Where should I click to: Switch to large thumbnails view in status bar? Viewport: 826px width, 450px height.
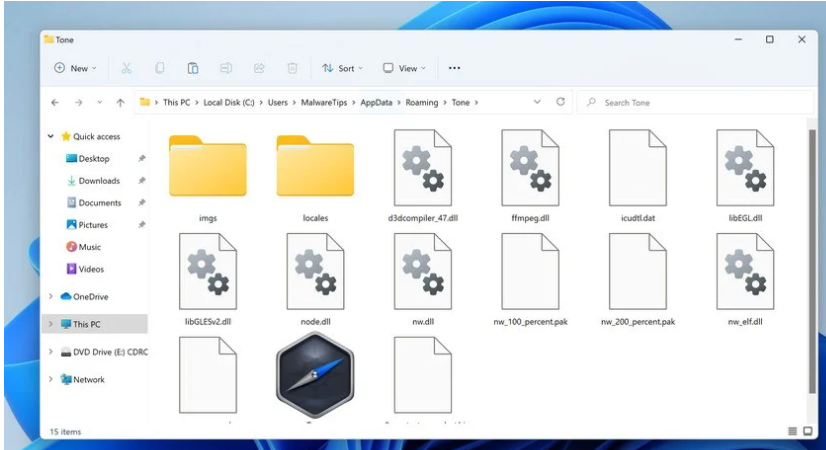click(807, 431)
